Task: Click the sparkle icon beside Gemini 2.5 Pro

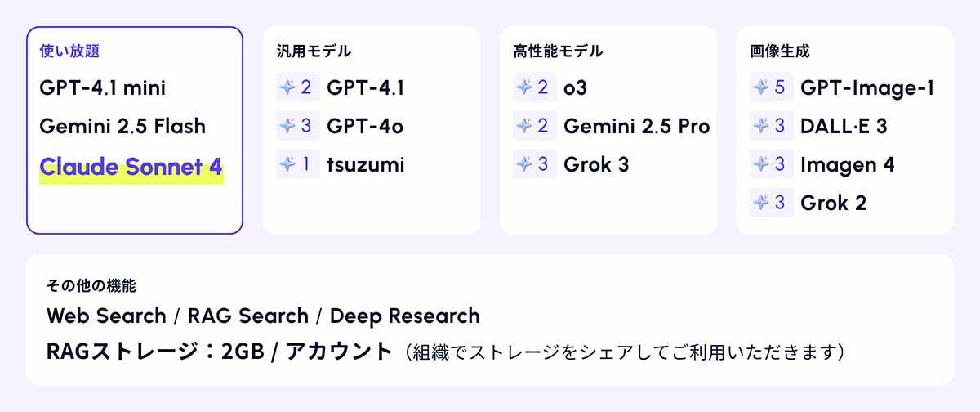Action: click(523, 126)
